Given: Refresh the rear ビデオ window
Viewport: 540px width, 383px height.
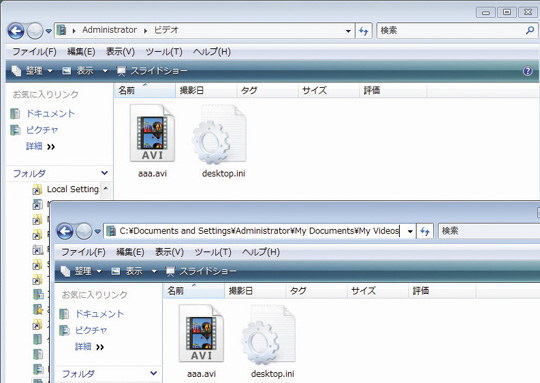Looking at the screenshot, I should click(x=363, y=31).
